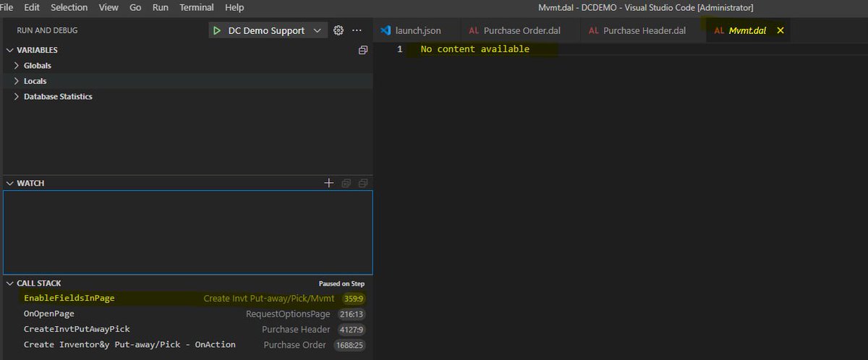Close the Mvmt.dal tab

[x=780, y=30]
